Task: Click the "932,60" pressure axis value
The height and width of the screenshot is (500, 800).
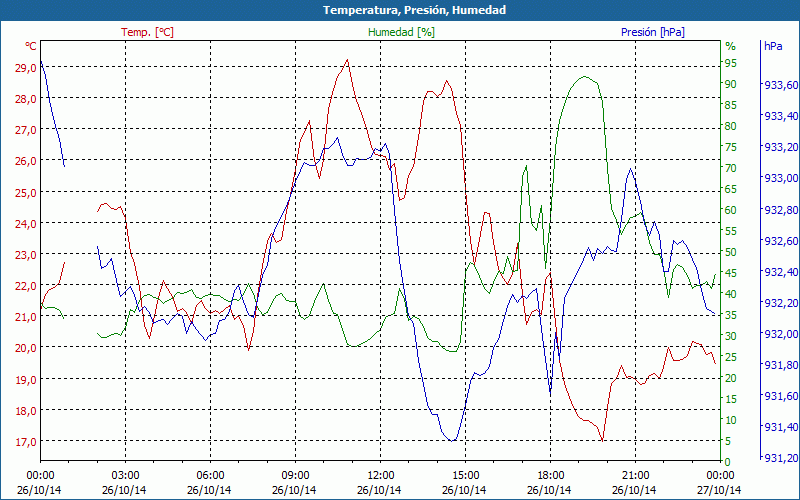Action: point(781,240)
